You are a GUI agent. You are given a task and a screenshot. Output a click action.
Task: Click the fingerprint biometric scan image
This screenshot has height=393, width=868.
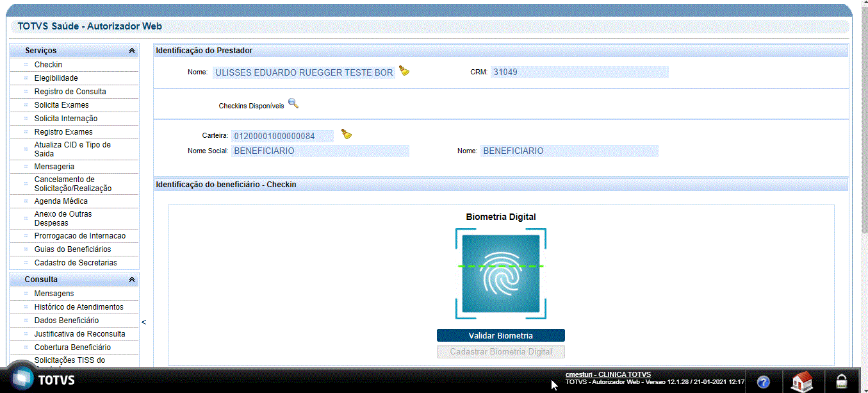[501, 274]
